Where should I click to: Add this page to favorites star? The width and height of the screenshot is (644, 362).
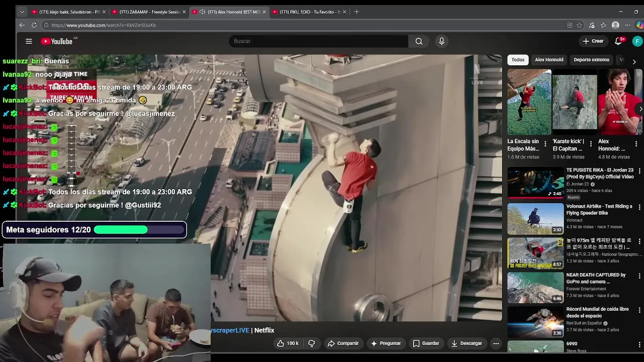tap(580, 25)
